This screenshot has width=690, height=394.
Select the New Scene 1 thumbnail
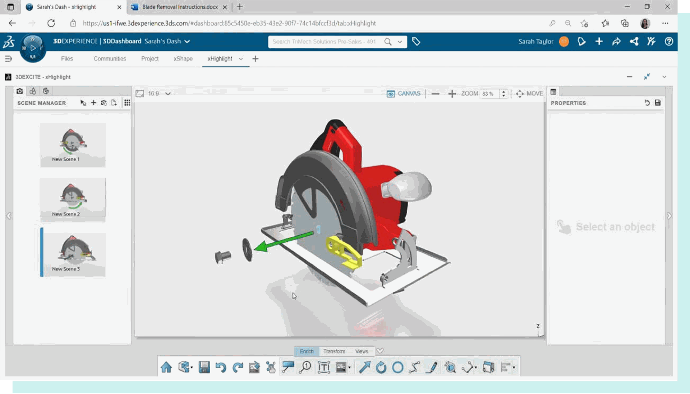73,145
